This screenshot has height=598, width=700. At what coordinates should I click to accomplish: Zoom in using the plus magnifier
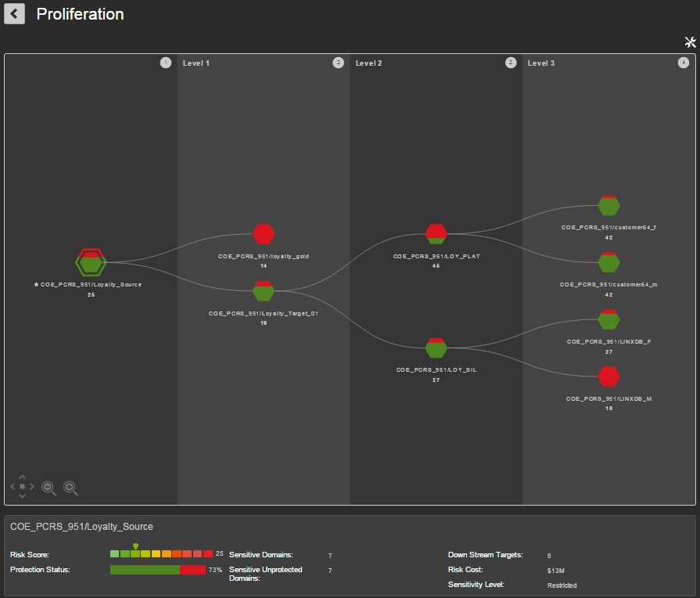[70, 488]
